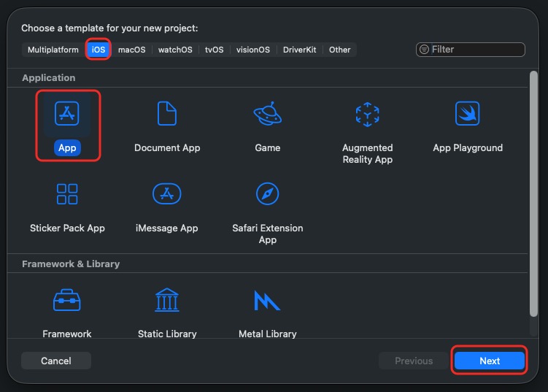
Task: Select the App template icon
Action: tap(66, 113)
